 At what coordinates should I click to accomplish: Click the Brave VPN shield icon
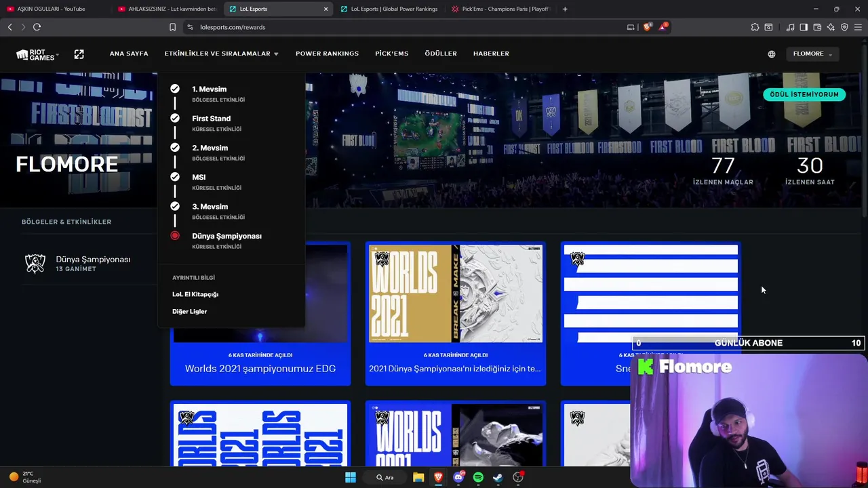click(x=844, y=27)
